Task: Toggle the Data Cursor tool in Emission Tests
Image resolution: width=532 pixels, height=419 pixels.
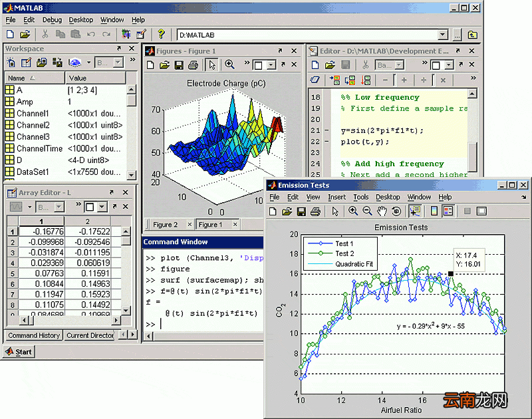Action: coord(414,211)
